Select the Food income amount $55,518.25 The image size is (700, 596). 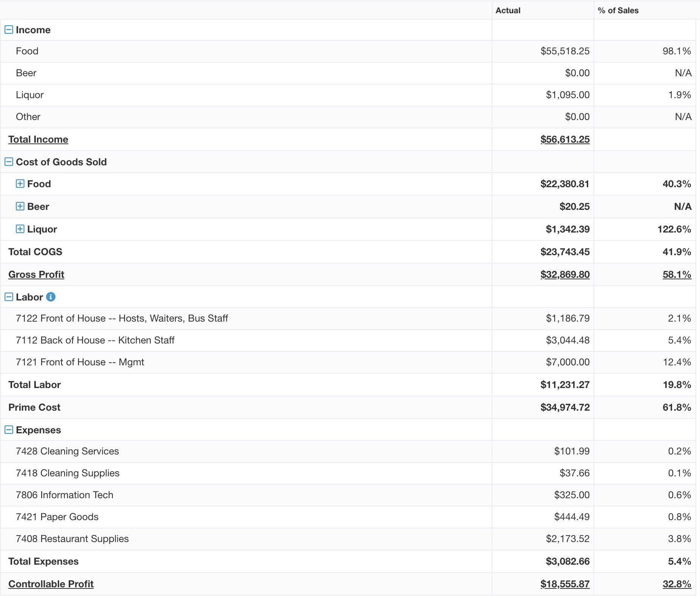pyautogui.click(x=565, y=51)
